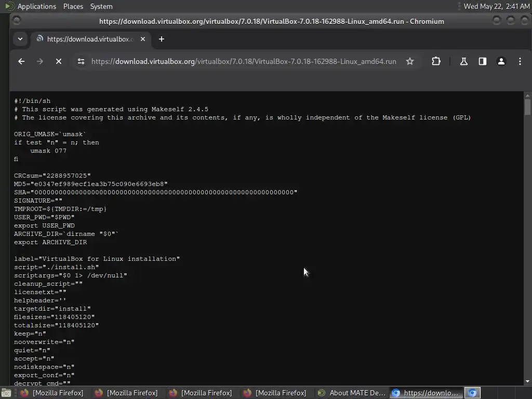Expand the tab search dropdown
The height and width of the screenshot is (399, 532).
click(x=20, y=39)
